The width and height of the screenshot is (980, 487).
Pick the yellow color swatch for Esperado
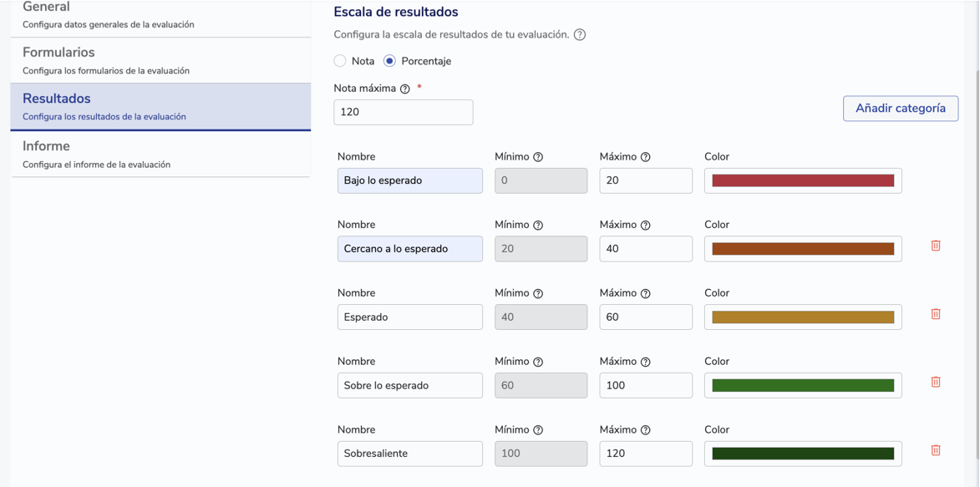coord(803,317)
